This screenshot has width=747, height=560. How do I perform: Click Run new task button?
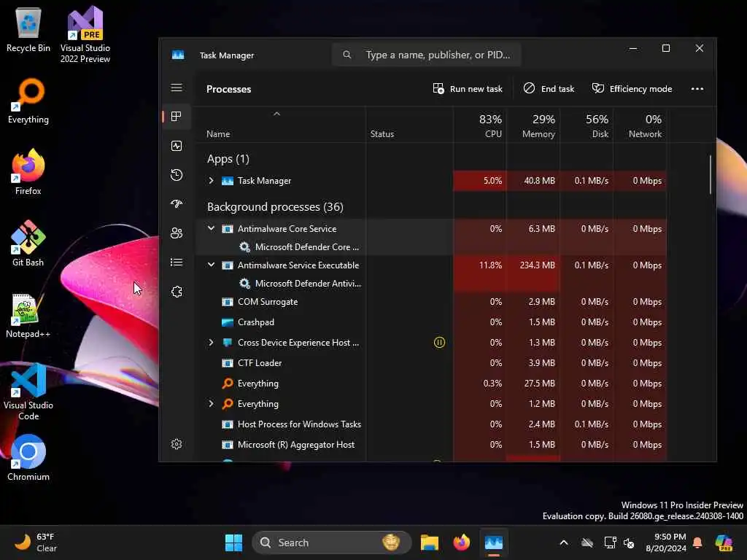[468, 89]
